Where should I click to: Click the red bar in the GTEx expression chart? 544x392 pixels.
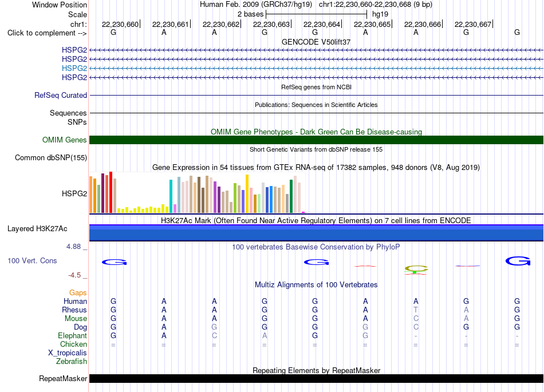click(x=111, y=192)
